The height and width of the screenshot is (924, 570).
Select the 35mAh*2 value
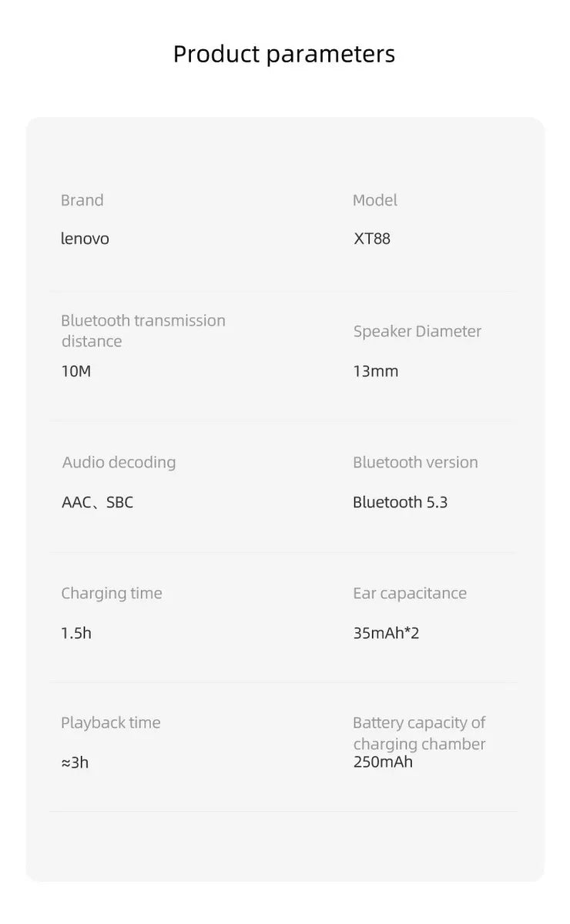386,633
